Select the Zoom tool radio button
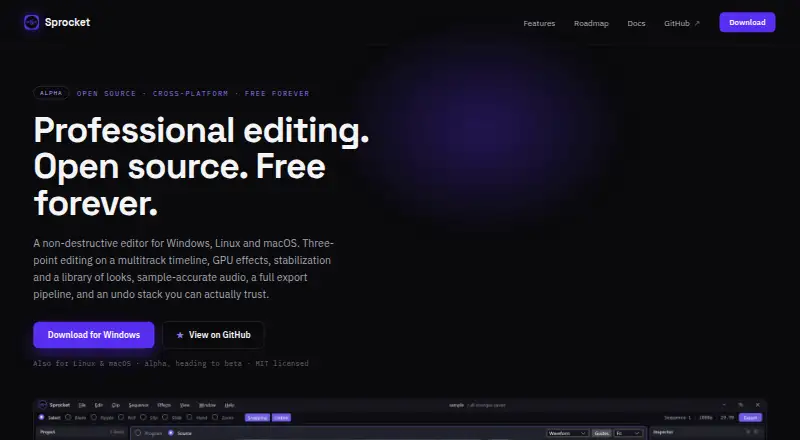800x440 pixels. pyautogui.click(x=215, y=417)
